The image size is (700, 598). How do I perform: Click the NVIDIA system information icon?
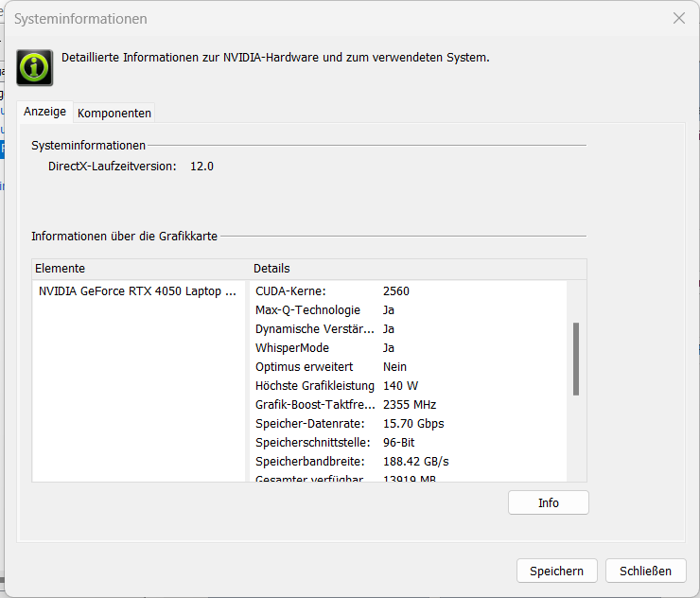pyautogui.click(x=35, y=67)
